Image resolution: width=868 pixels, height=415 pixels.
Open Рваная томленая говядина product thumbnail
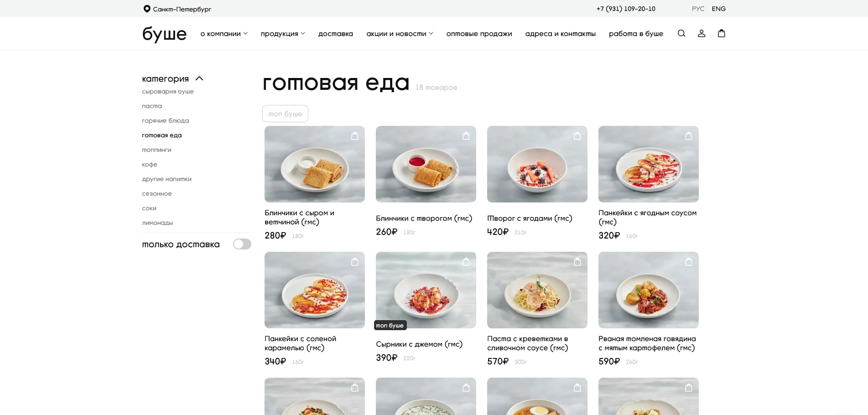[x=649, y=290]
